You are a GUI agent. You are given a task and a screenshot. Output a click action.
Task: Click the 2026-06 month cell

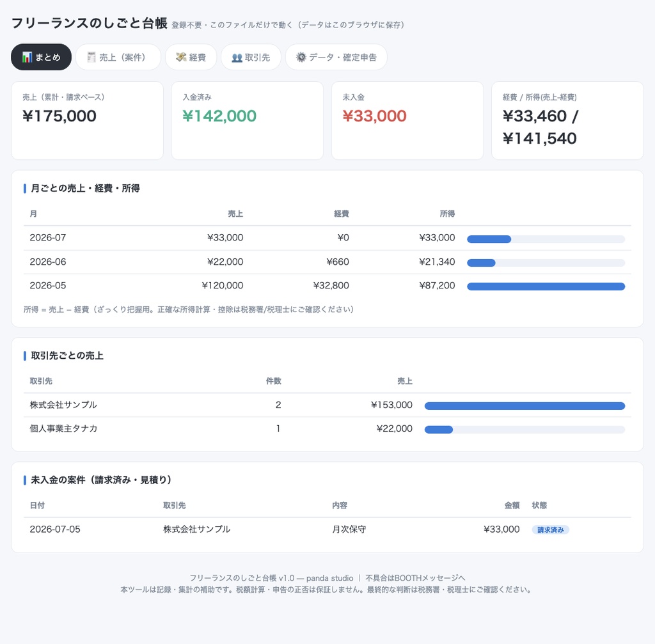point(47,262)
